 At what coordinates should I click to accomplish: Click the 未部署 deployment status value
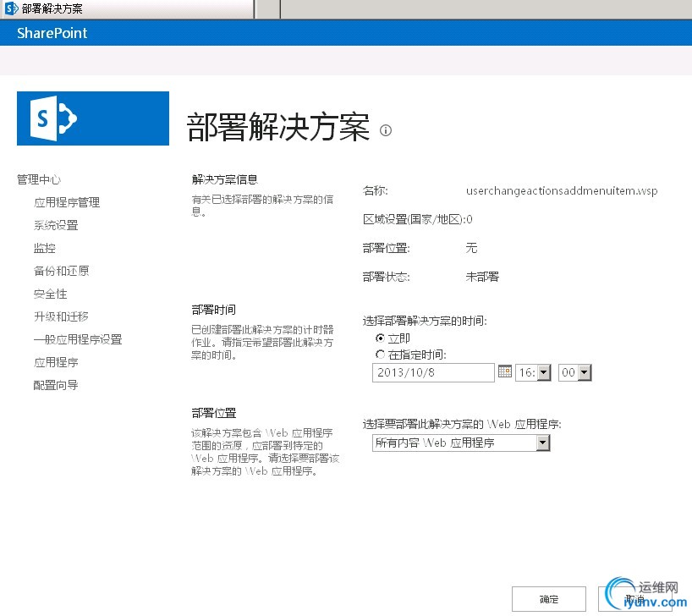(482, 277)
